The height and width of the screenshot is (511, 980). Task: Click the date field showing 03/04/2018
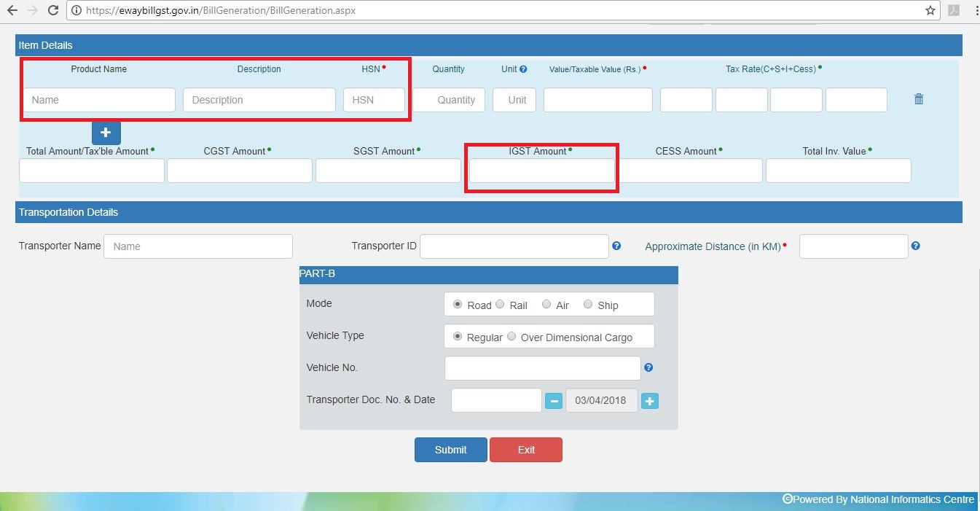(x=601, y=400)
